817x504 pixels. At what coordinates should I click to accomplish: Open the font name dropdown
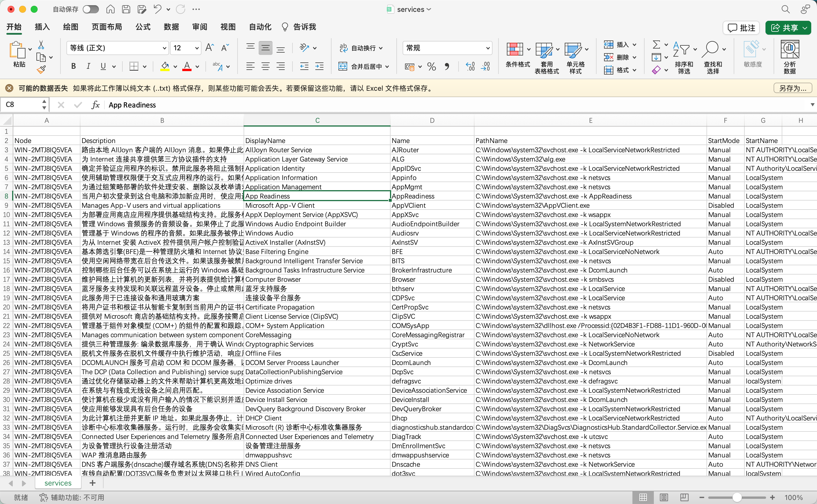point(164,48)
